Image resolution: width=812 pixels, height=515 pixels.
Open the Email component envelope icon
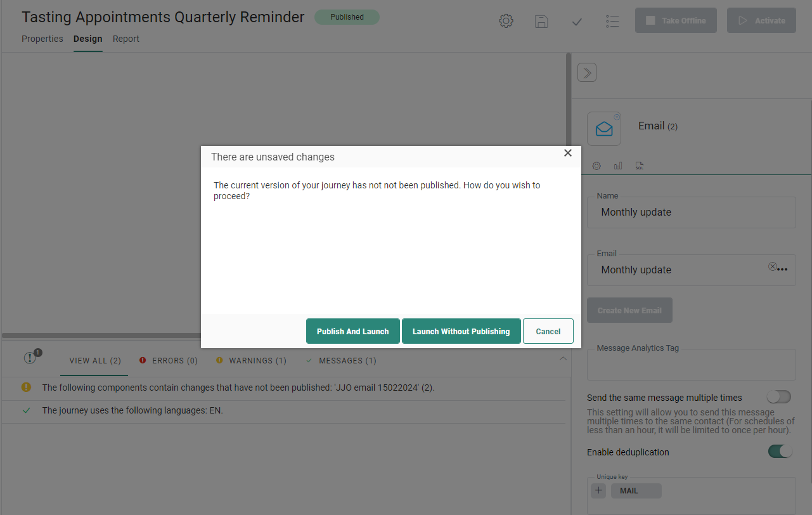pyautogui.click(x=604, y=129)
